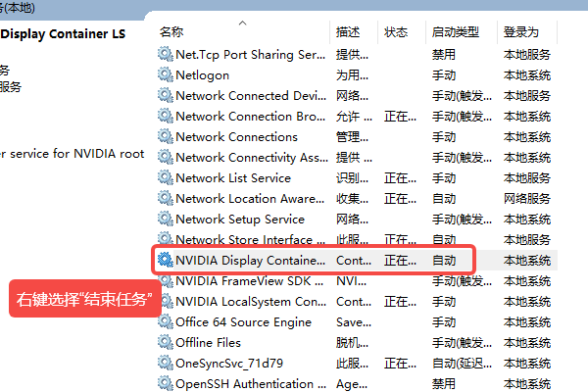588x392 pixels.
Task: Click the gear icon for Net.Tcp Port Sharing
Action: click(x=165, y=54)
